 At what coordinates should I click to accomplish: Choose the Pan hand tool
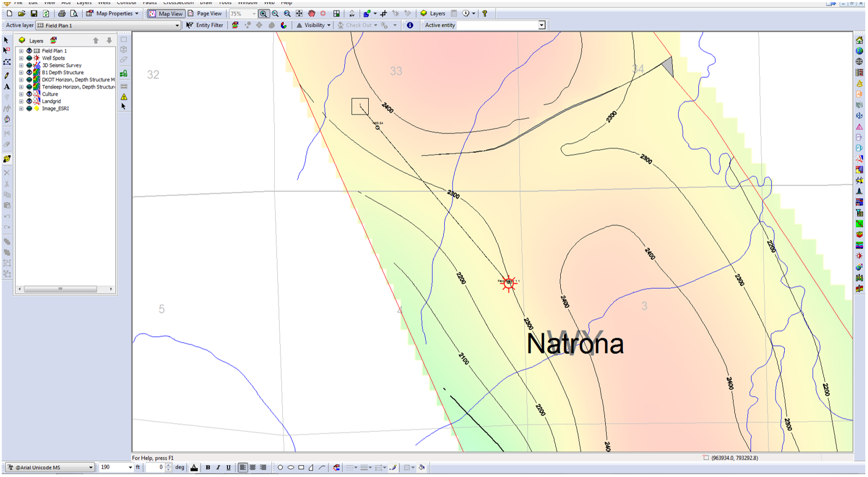pos(312,14)
